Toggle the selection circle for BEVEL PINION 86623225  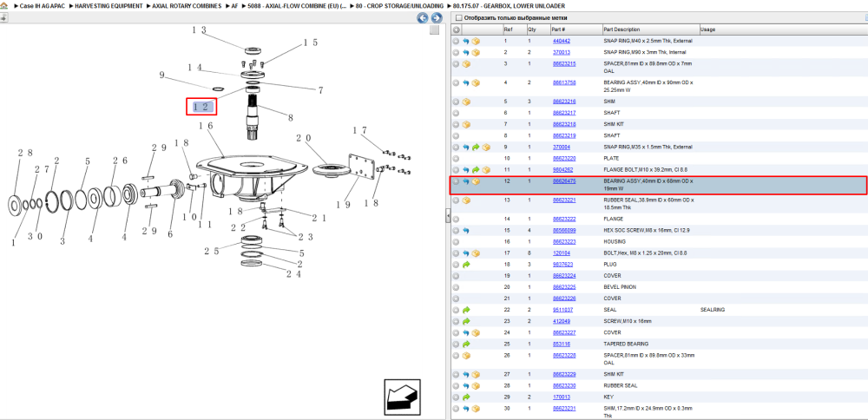[x=457, y=287]
